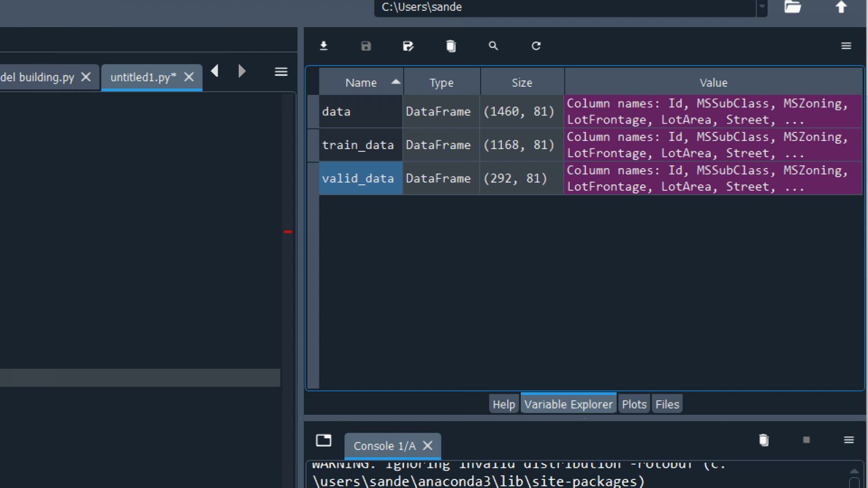Image resolution: width=868 pixels, height=488 pixels.
Task: Clear console with trash icon
Action: [764, 440]
